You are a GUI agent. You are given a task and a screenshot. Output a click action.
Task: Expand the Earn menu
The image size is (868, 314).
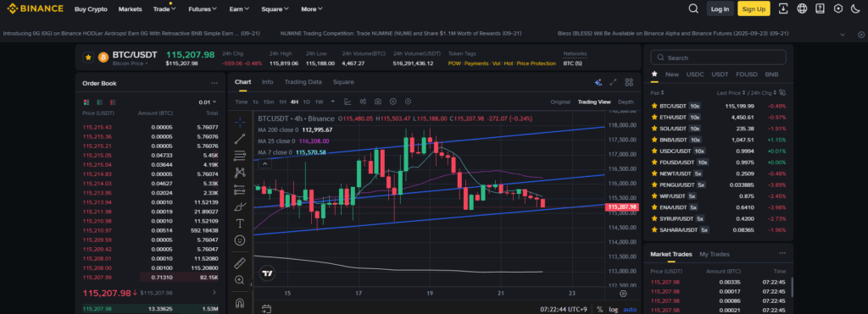click(x=239, y=8)
